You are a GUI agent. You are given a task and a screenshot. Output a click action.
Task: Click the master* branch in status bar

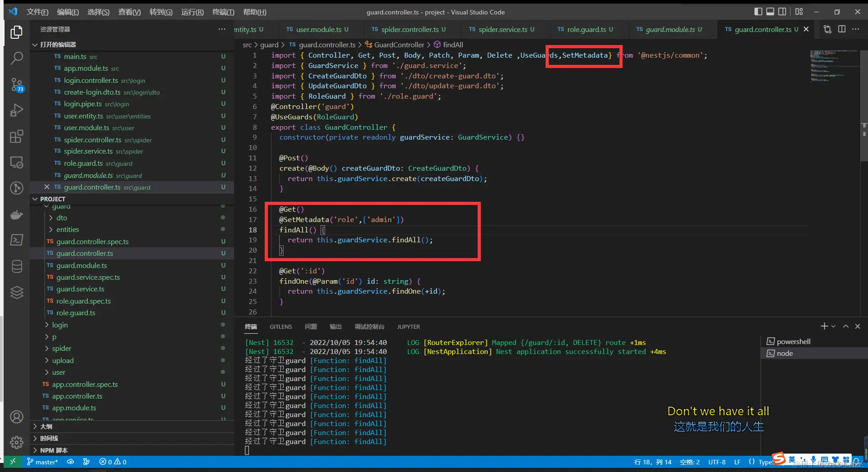pos(42,462)
